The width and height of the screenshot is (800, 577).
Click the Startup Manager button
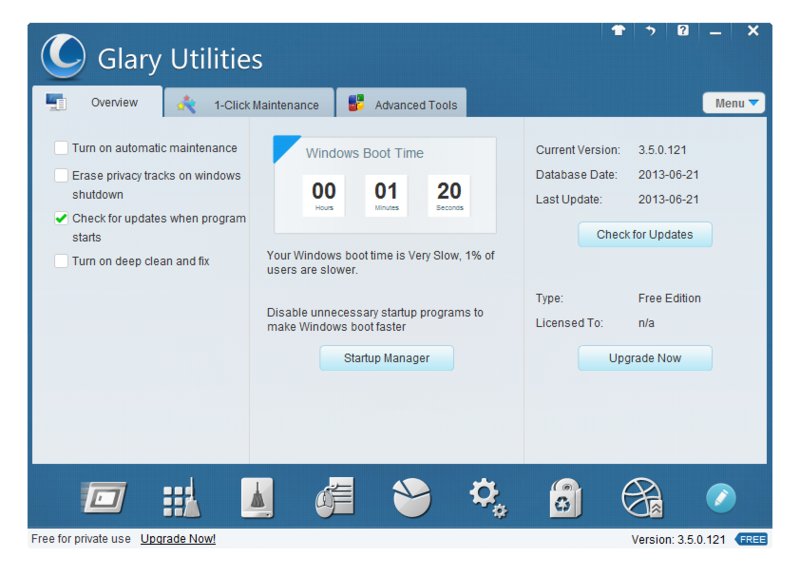[387, 358]
